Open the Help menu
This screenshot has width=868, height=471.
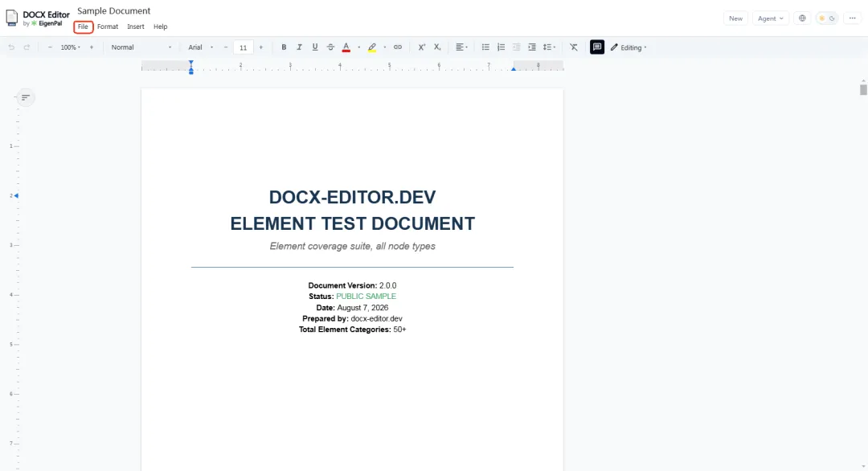[161, 27]
